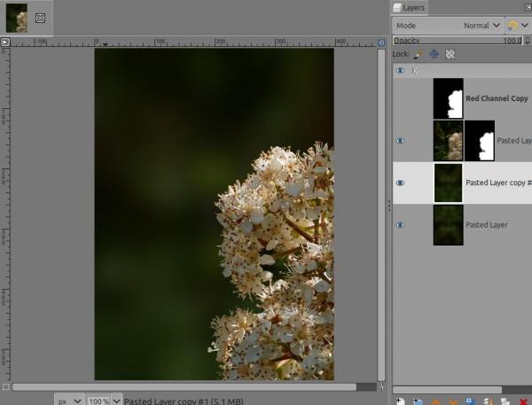Select the open image tab thumbnail
This screenshot has height=405, width=532.
pos(16,18)
